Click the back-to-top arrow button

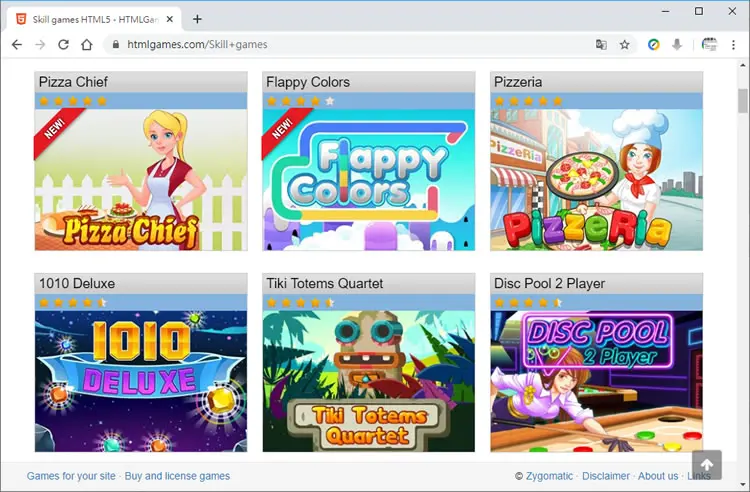point(706,464)
